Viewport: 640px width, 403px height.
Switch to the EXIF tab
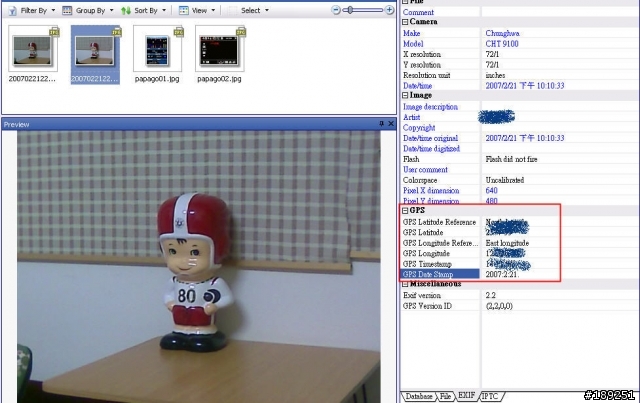pos(466,395)
